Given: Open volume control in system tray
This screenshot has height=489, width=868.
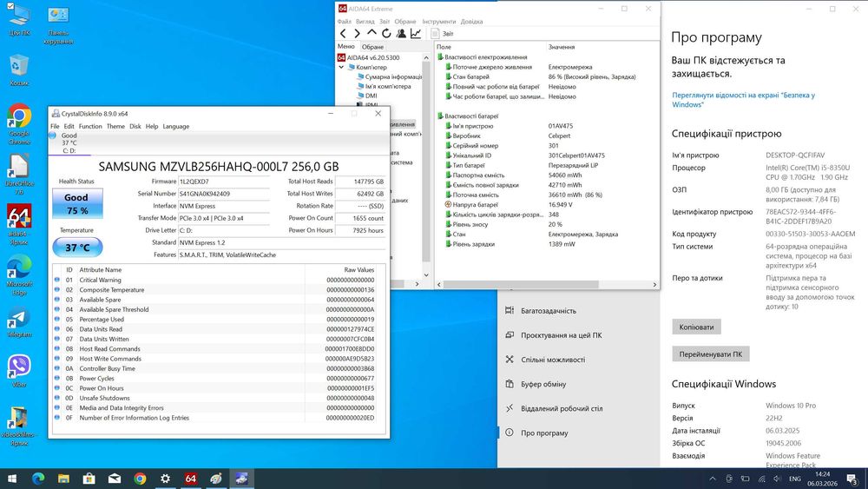Looking at the screenshot, I should coord(777,479).
